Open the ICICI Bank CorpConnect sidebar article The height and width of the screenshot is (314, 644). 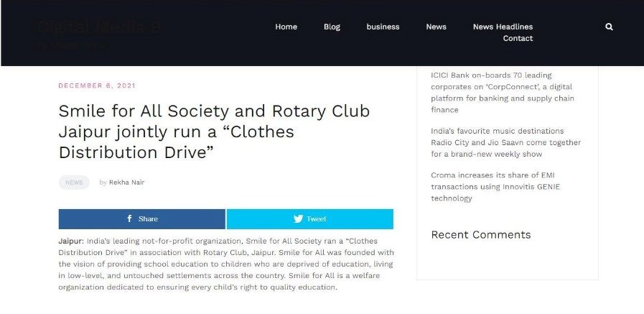click(x=501, y=93)
